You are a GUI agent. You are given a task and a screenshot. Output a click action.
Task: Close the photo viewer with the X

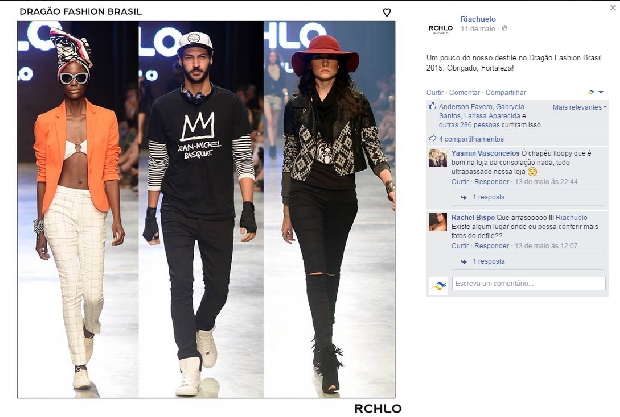click(x=612, y=8)
